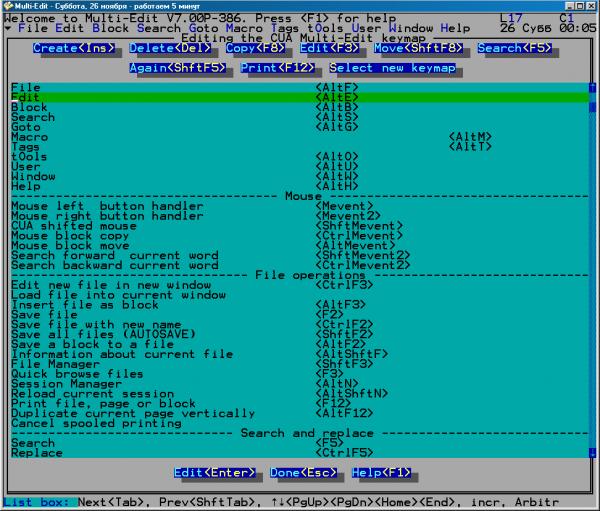Click the Multi-Edit title bar application icon
The image size is (600, 511).
pos(7,6)
